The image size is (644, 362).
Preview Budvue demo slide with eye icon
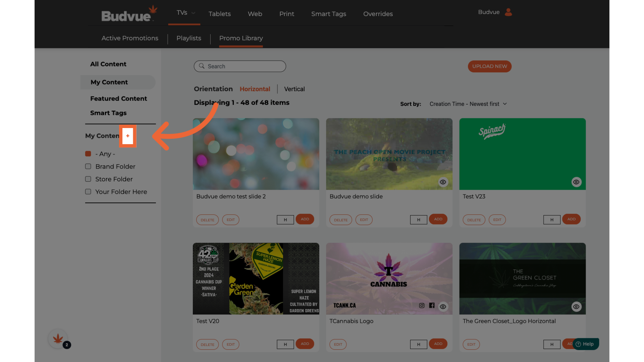pyautogui.click(x=443, y=182)
